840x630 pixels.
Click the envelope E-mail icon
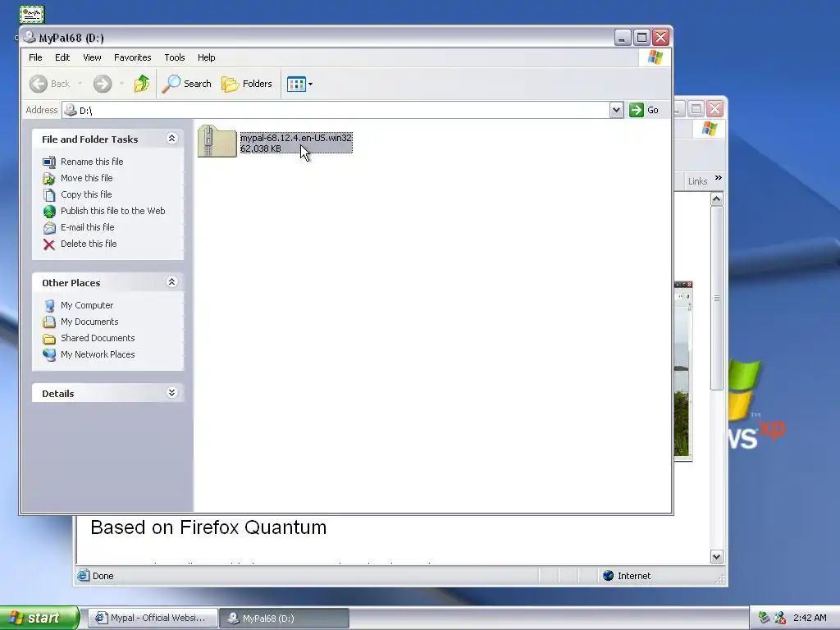coord(48,228)
